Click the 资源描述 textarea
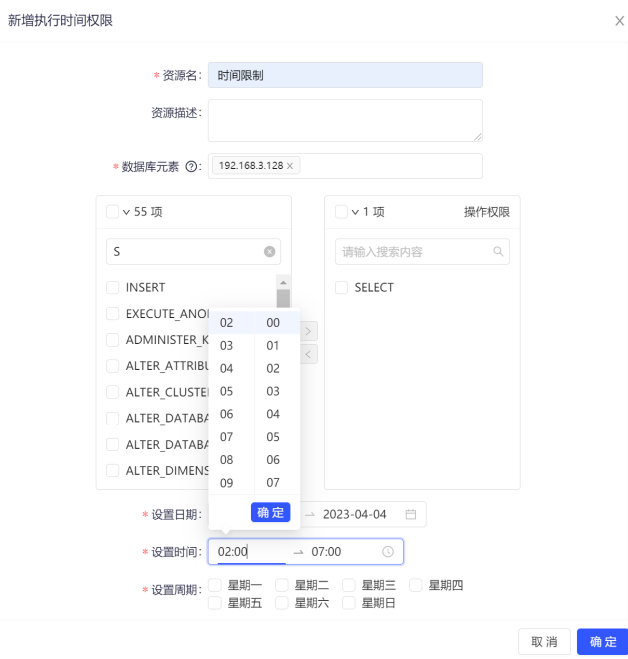The image size is (628, 659). click(x=345, y=121)
